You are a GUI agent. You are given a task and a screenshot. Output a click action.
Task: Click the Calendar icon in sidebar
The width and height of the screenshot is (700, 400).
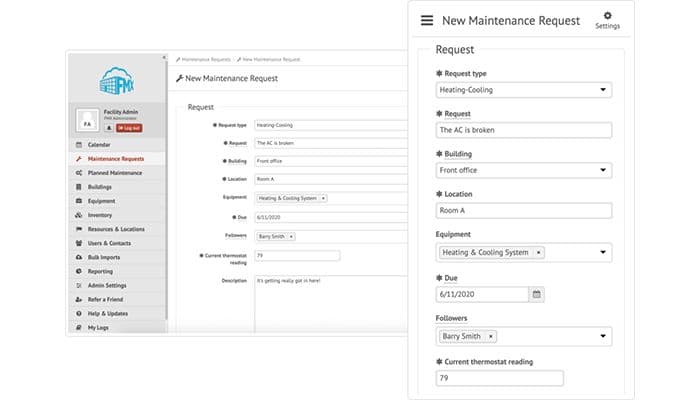coord(79,145)
